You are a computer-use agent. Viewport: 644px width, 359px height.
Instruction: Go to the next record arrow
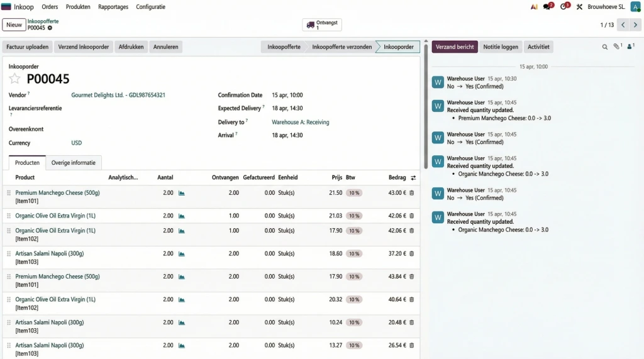click(635, 25)
